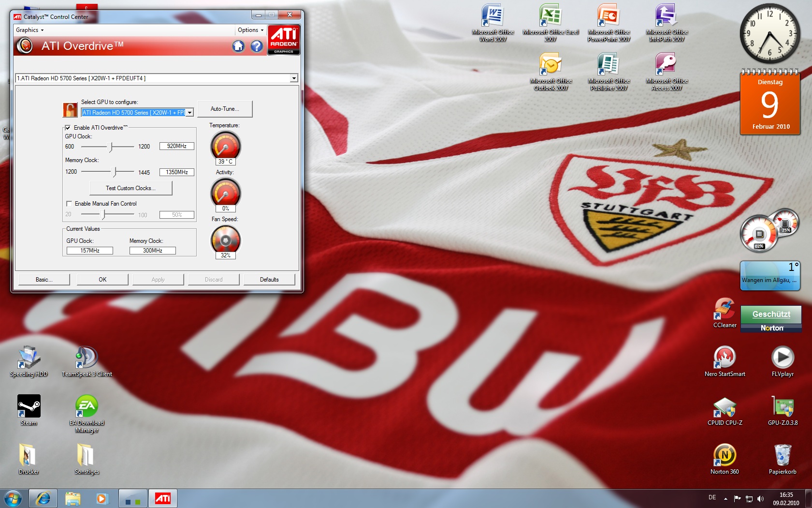Click the Norton Geschützt gadget
This screenshot has height=508, width=812.
pyautogui.click(x=771, y=318)
